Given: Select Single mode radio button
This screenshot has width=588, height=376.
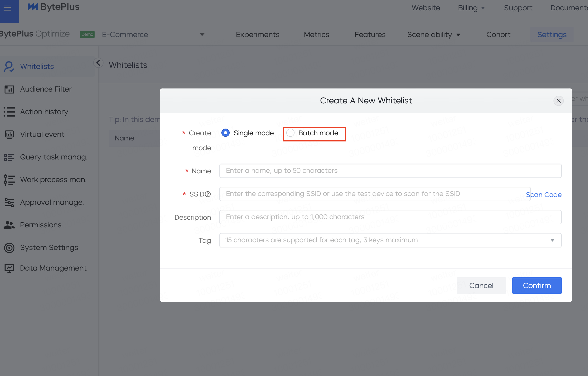Looking at the screenshot, I should (x=226, y=133).
